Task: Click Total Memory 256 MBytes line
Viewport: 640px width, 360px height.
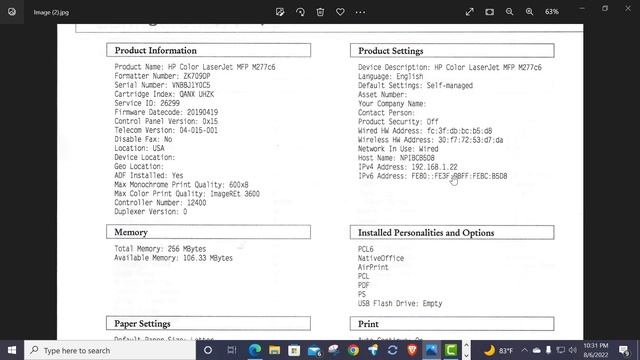Action: tap(160, 249)
